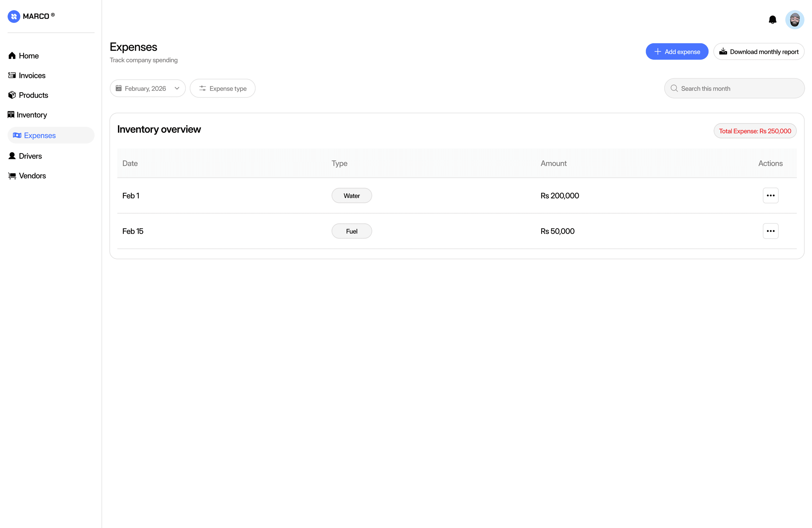The height and width of the screenshot is (528, 812).
Task: Open actions menu for Feb 1 expense
Action: click(x=770, y=196)
